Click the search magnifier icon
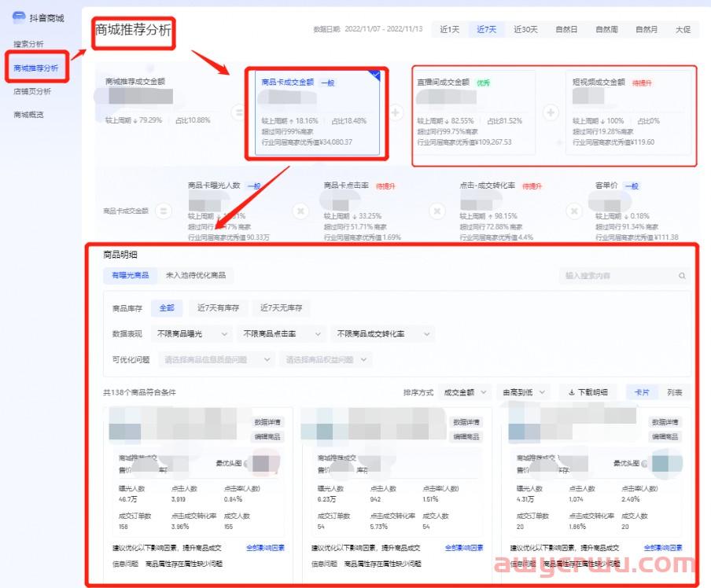 tap(682, 276)
